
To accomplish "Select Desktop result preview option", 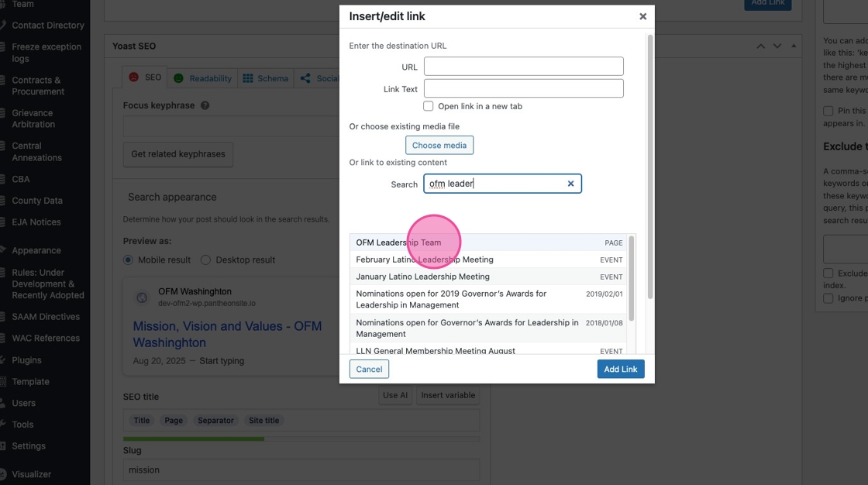I will (x=206, y=260).
